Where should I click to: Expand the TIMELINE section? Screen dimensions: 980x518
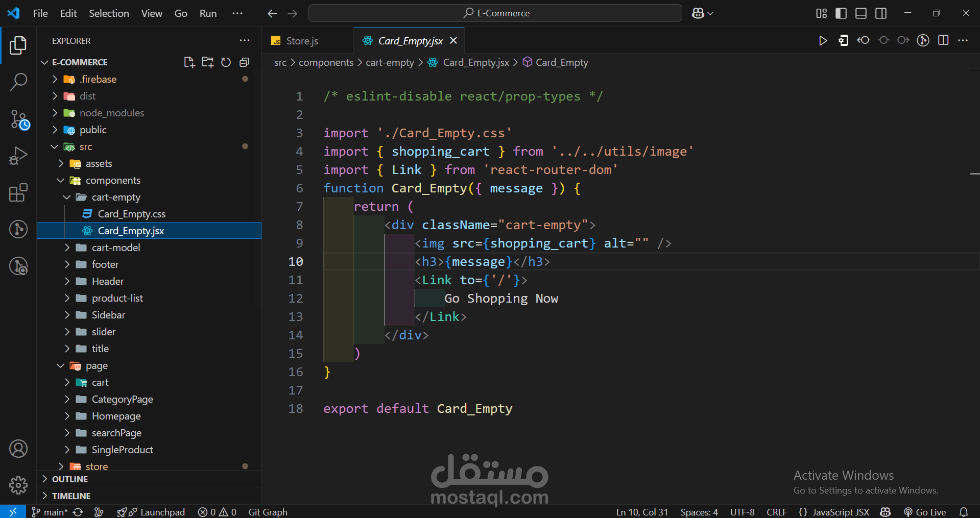pos(149,496)
